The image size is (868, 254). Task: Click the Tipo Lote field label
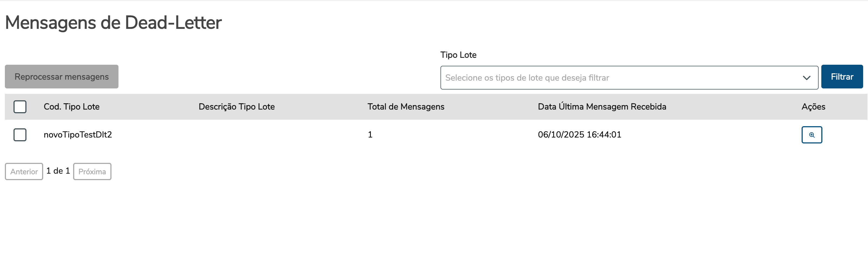458,55
